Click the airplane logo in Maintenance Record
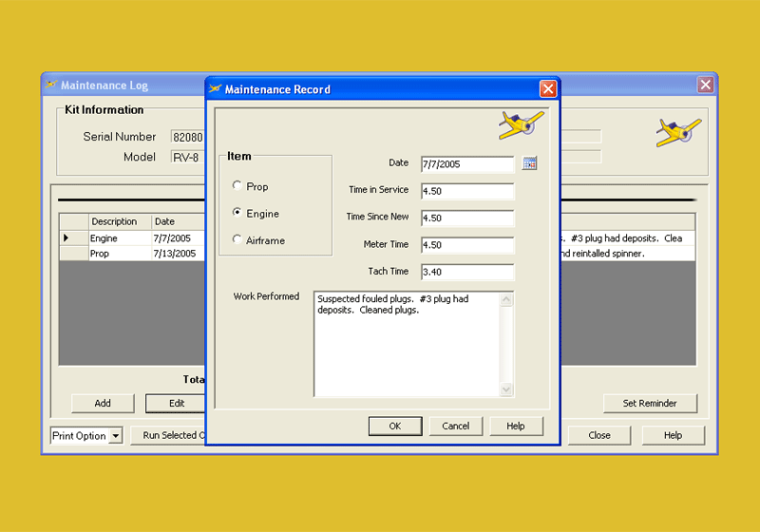Viewport: 760px width, 532px height. click(521, 124)
